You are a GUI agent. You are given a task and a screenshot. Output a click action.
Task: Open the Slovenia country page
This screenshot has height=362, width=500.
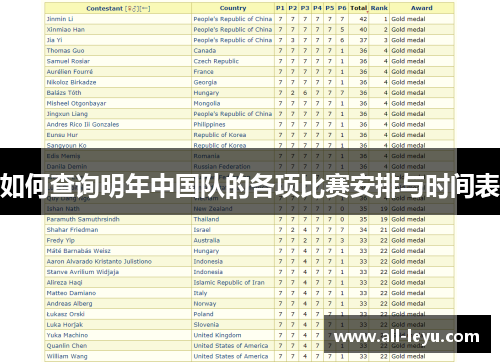coord(206,325)
